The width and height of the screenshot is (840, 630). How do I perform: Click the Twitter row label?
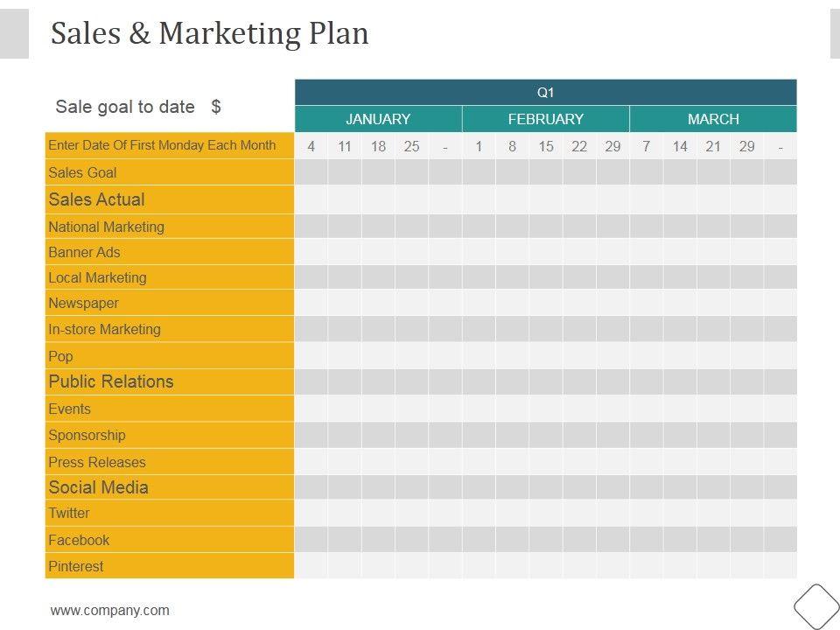(69, 513)
